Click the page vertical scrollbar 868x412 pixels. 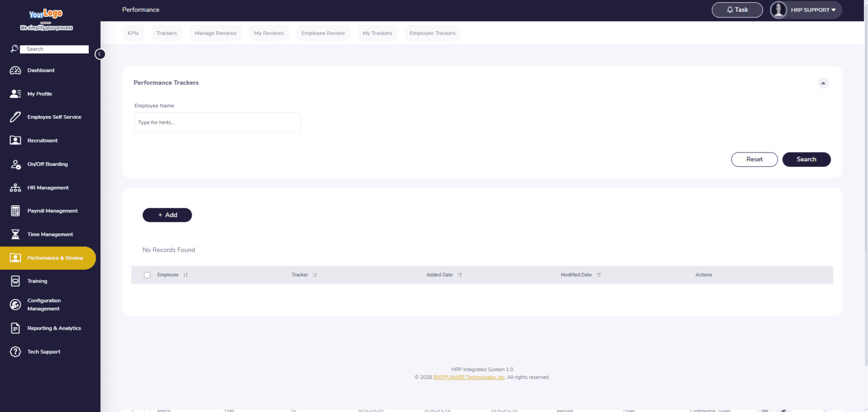tap(865, 185)
